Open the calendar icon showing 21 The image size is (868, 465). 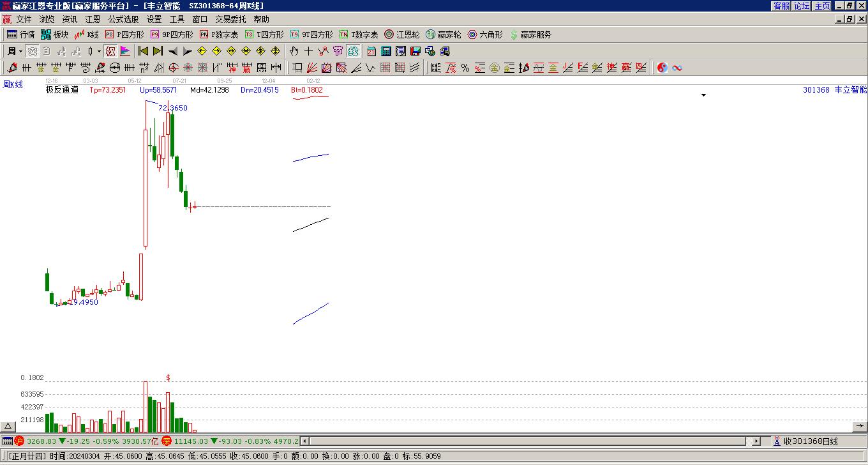[371, 51]
